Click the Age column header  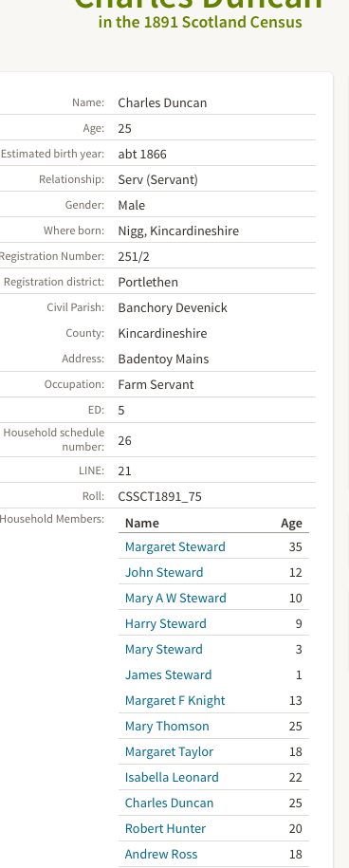point(291,523)
